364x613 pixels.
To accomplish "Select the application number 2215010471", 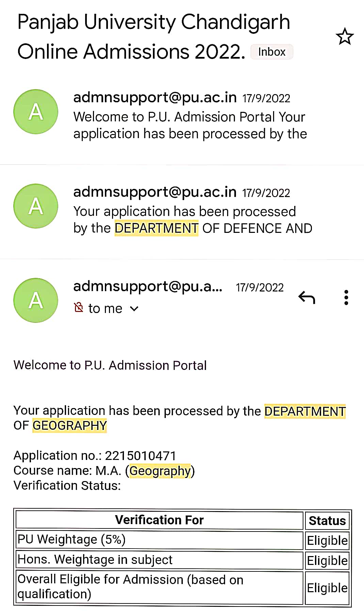I will click(x=140, y=456).
